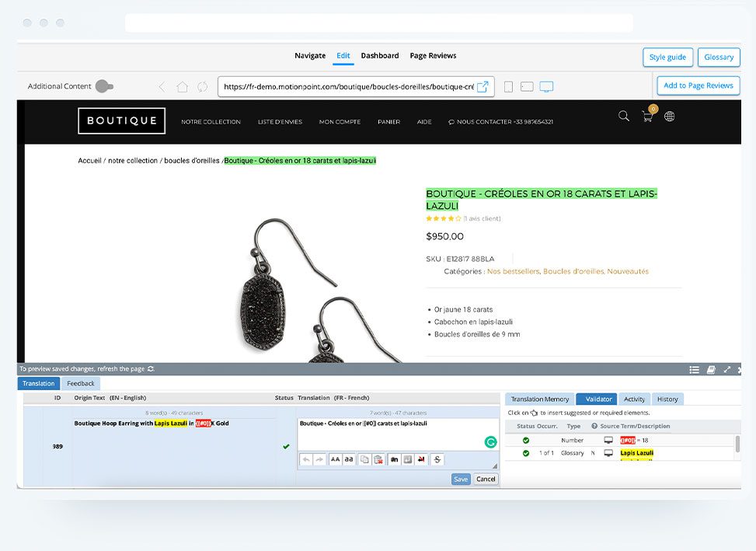
Task: Click refresh icon next to preview saved changes
Action: coord(151,369)
